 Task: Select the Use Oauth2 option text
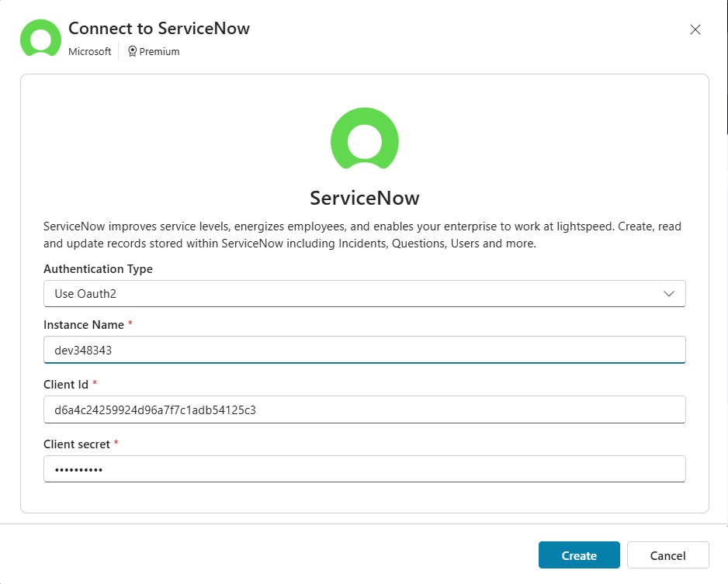[85, 294]
